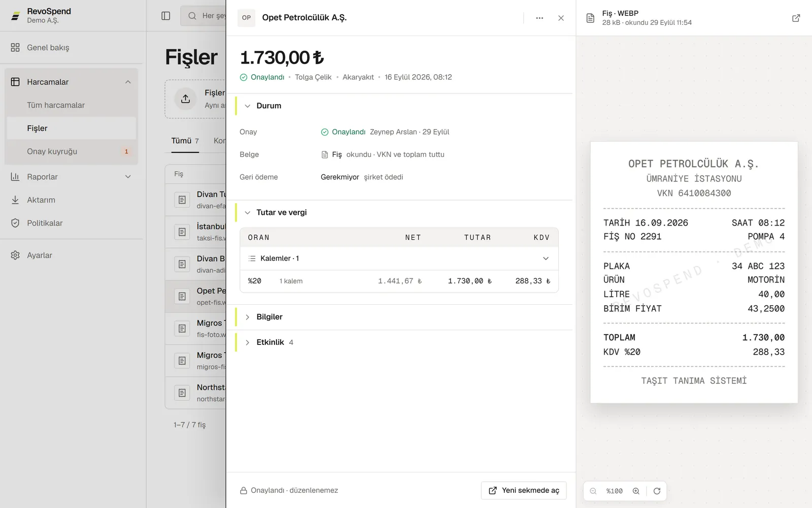Collapse the Tutar ve vergi section
Image resolution: width=812 pixels, height=508 pixels.
coord(248,212)
